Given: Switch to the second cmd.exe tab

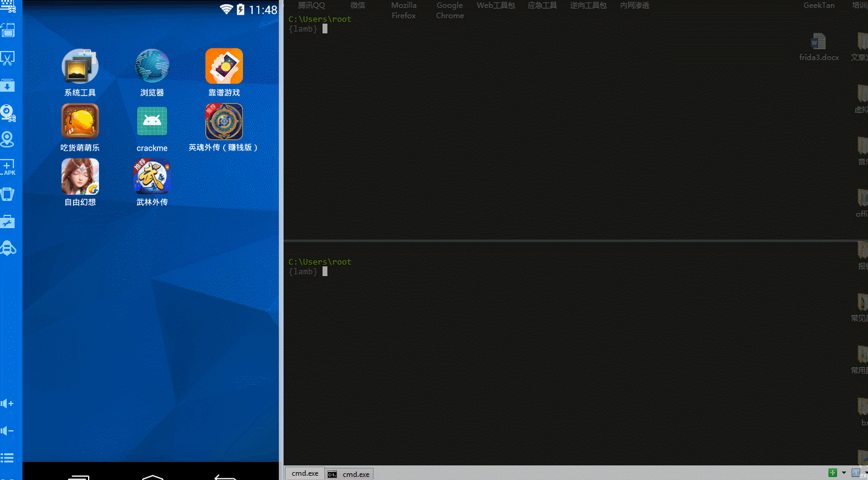Looking at the screenshot, I should pyautogui.click(x=349, y=474).
